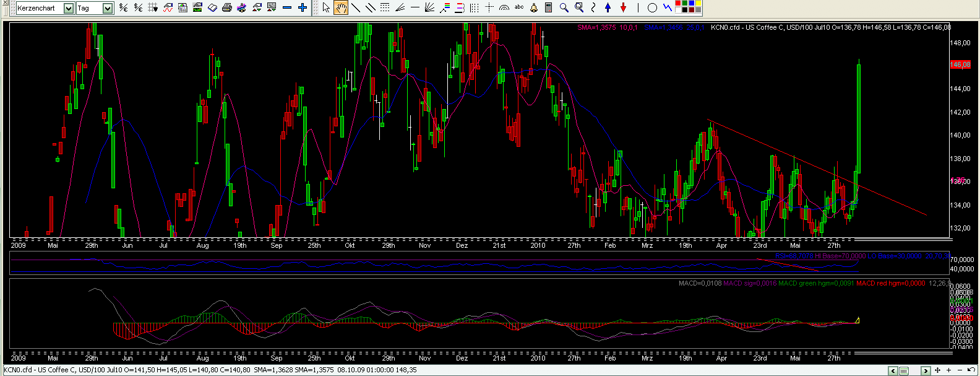Image resolution: width=980 pixels, height=376 pixels.
Task: Pick the green color swatch
Action: pos(685,3)
